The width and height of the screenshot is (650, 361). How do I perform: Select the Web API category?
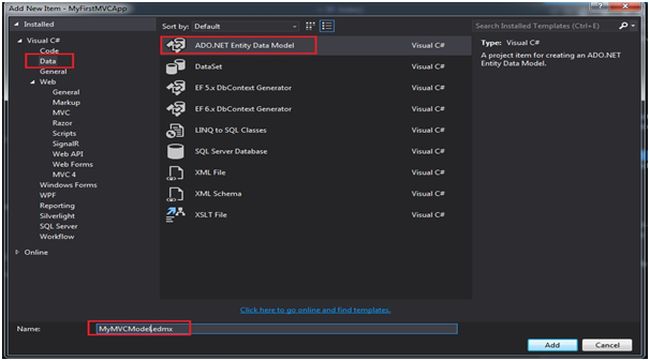68,154
